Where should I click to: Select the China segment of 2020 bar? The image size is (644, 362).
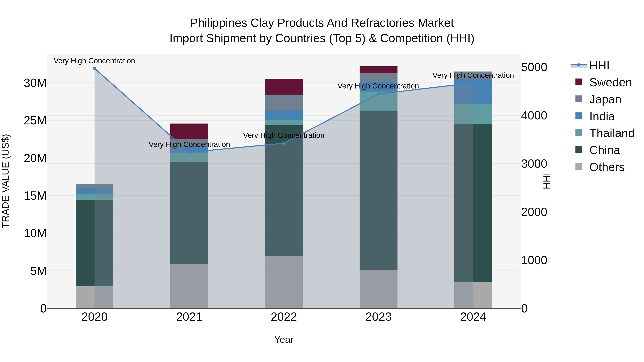94,243
